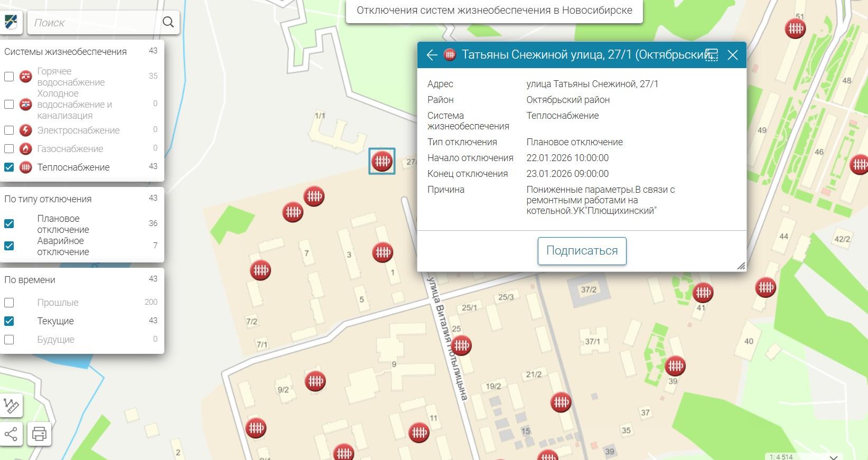The width and height of the screenshot is (868, 460).
Task: Click the gas supply flame icon
Action: pyautogui.click(x=26, y=148)
